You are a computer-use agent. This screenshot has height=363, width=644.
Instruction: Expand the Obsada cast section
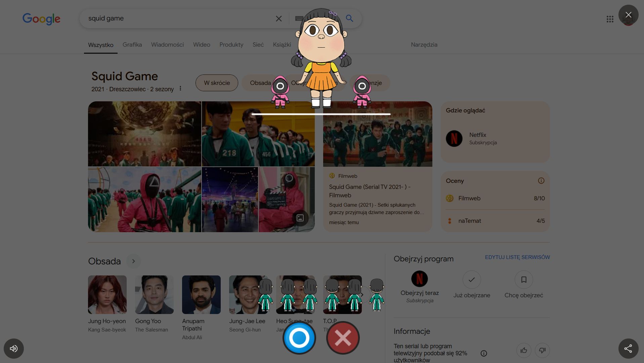point(133,261)
